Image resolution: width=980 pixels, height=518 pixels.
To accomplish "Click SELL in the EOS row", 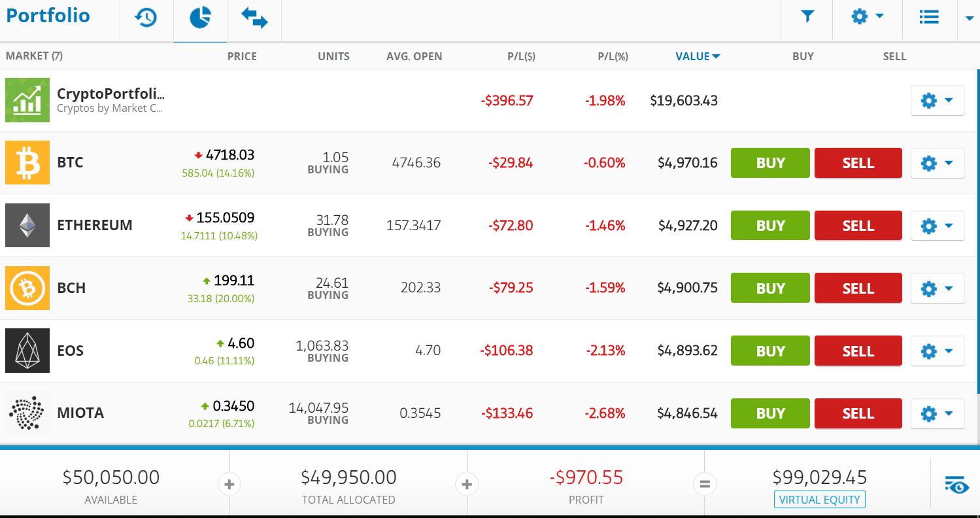I will [858, 351].
